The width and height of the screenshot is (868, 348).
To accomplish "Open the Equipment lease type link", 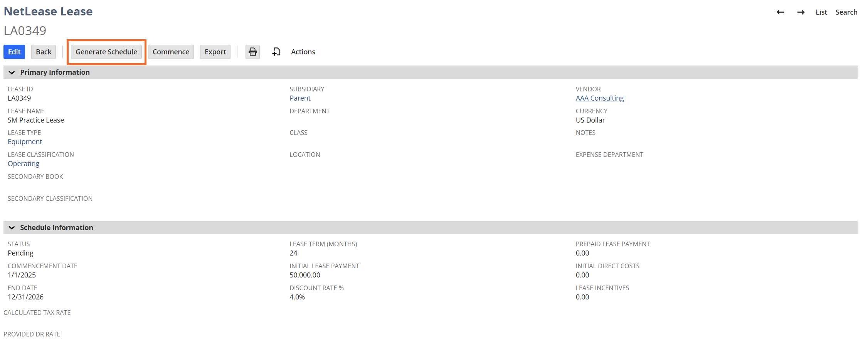I will [25, 142].
